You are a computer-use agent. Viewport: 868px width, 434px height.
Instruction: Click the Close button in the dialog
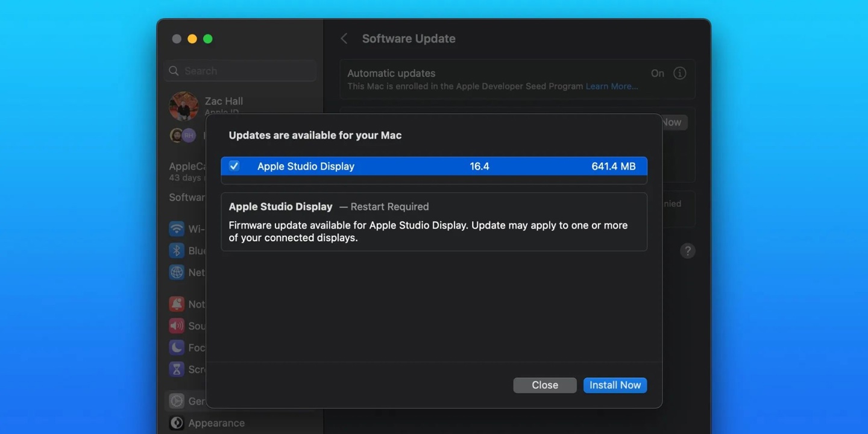click(x=545, y=385)
